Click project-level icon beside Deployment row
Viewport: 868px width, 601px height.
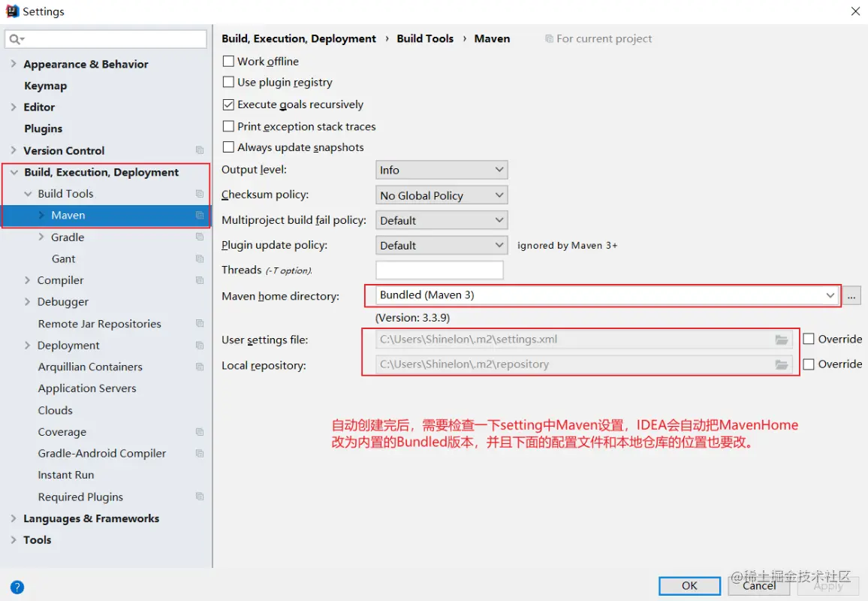[x=200, y=345]
